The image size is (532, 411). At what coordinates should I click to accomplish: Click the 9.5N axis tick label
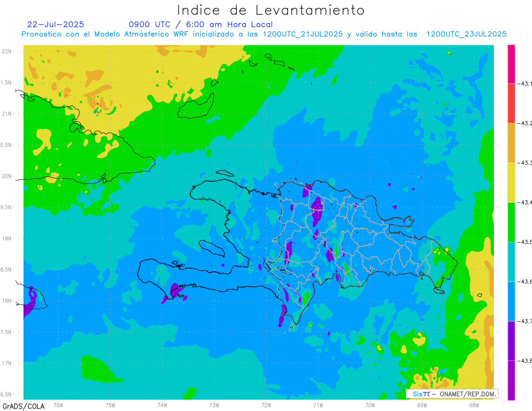click(7, 207)
